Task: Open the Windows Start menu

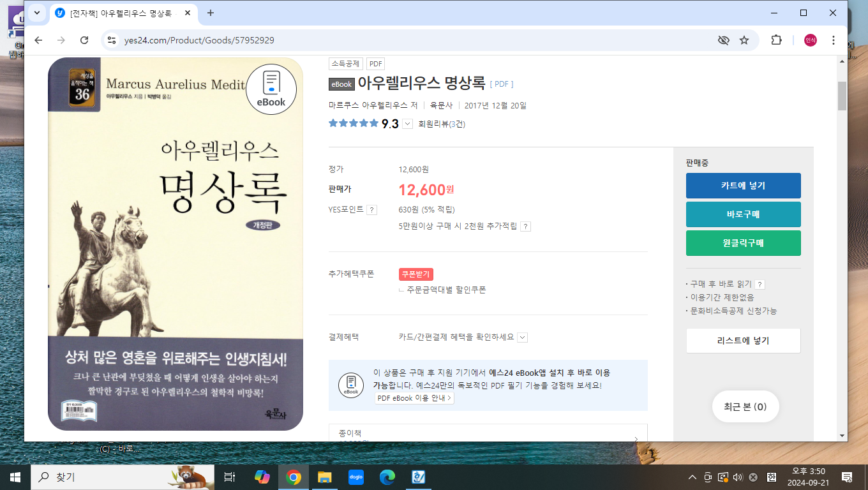Action: coord(15,477)
